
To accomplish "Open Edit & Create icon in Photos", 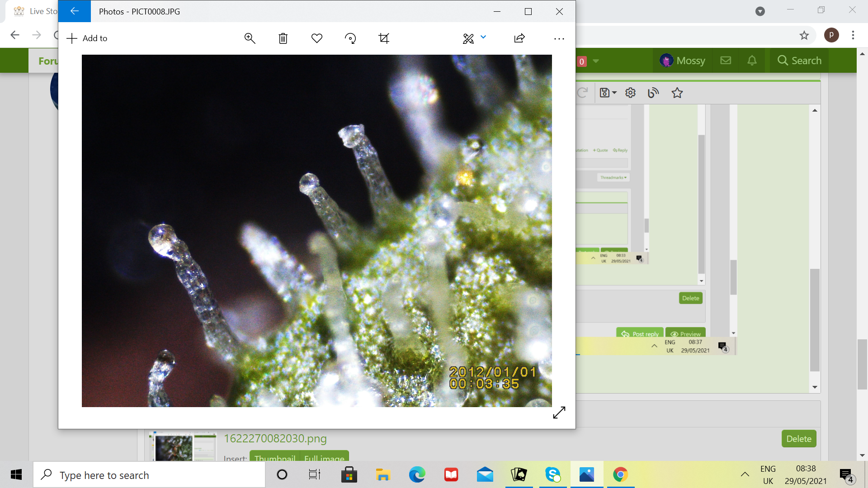I will [x=468, y=39].
